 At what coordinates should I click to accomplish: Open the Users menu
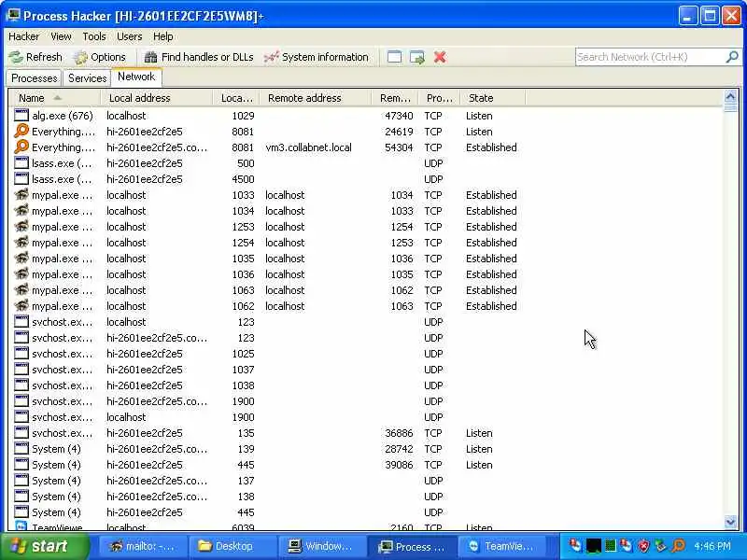(129, 36)
